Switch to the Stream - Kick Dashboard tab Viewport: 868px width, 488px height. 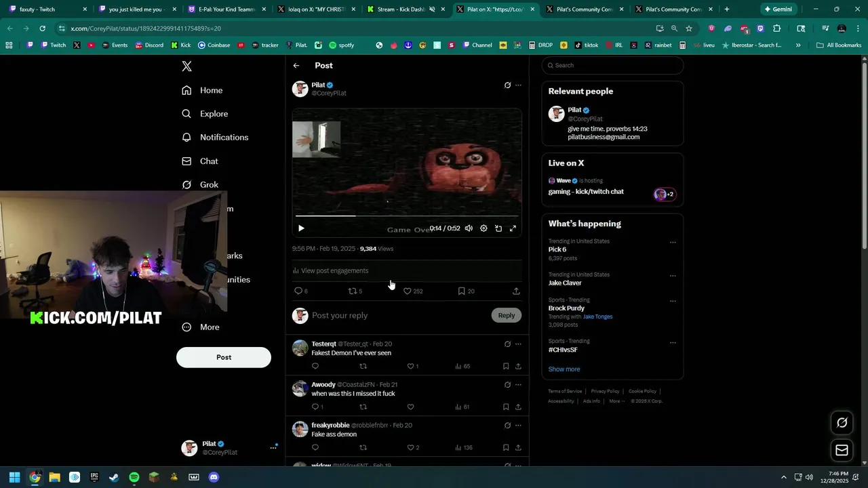pyautogui.click(x=404, y=9)
